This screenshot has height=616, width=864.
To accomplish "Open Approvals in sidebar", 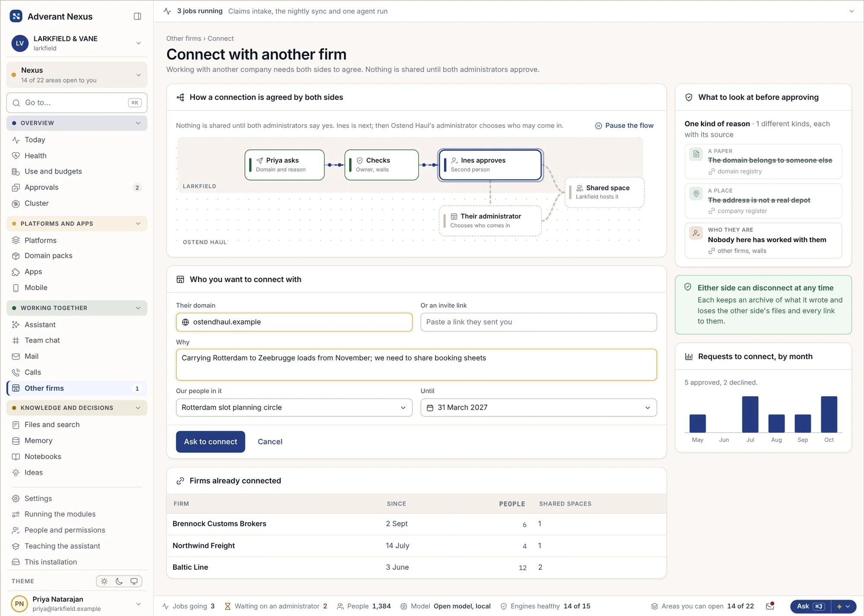I will [x=77, y=187].
